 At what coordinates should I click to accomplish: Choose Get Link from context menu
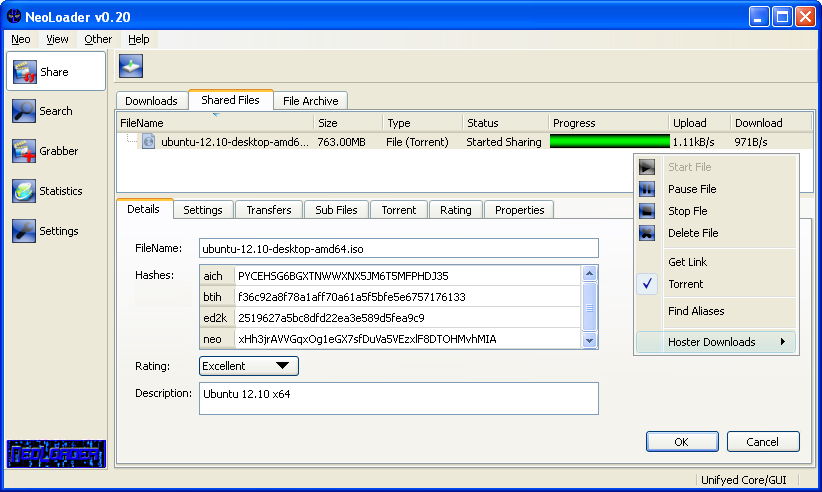[687, 261]
